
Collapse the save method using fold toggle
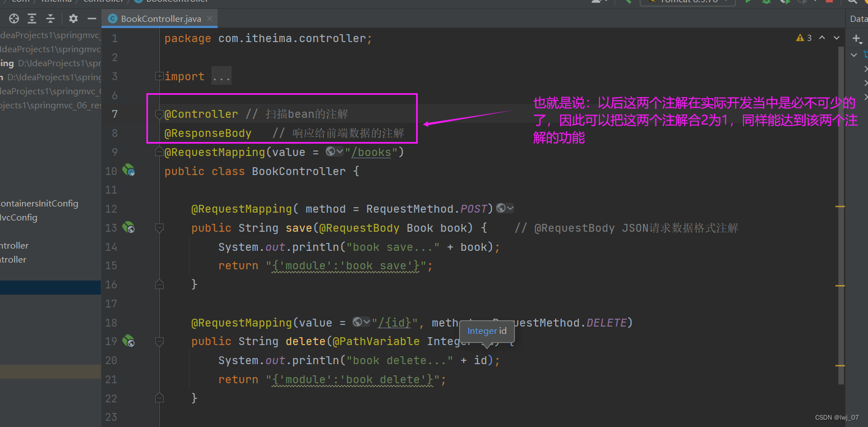tap(159, 228)
